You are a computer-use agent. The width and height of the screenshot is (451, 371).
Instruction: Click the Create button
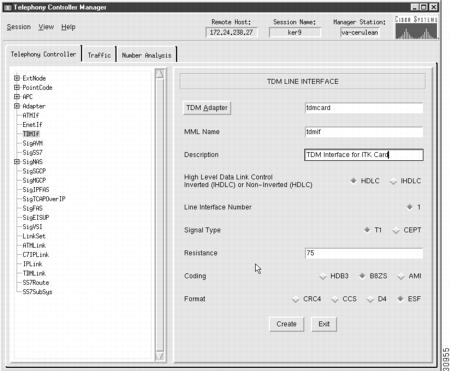(286, 324)
